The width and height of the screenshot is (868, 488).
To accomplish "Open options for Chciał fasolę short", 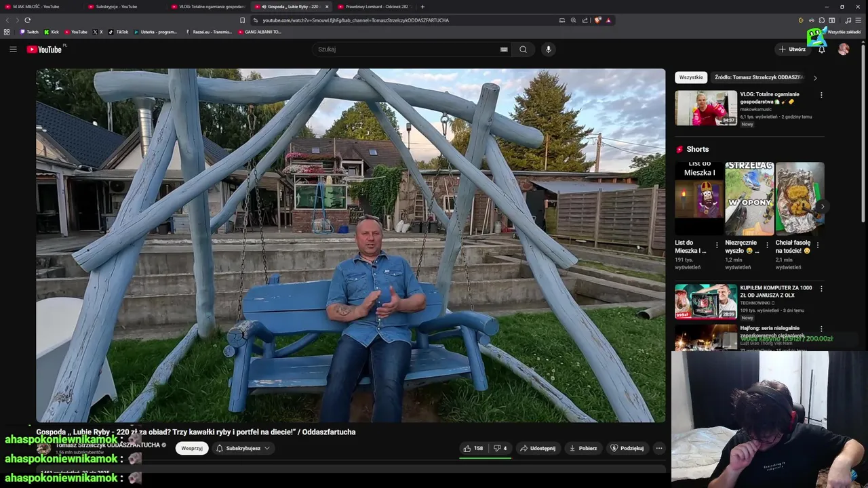I will tap(817, 245).
